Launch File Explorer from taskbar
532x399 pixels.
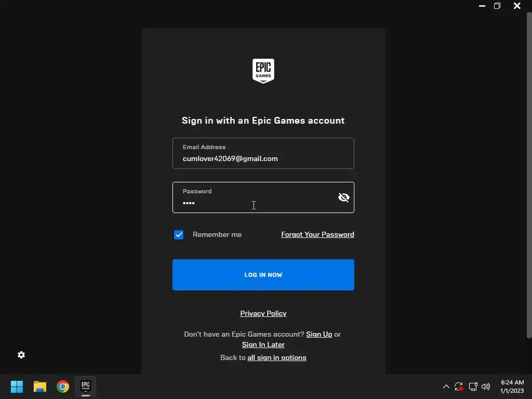tap(39, 387)
